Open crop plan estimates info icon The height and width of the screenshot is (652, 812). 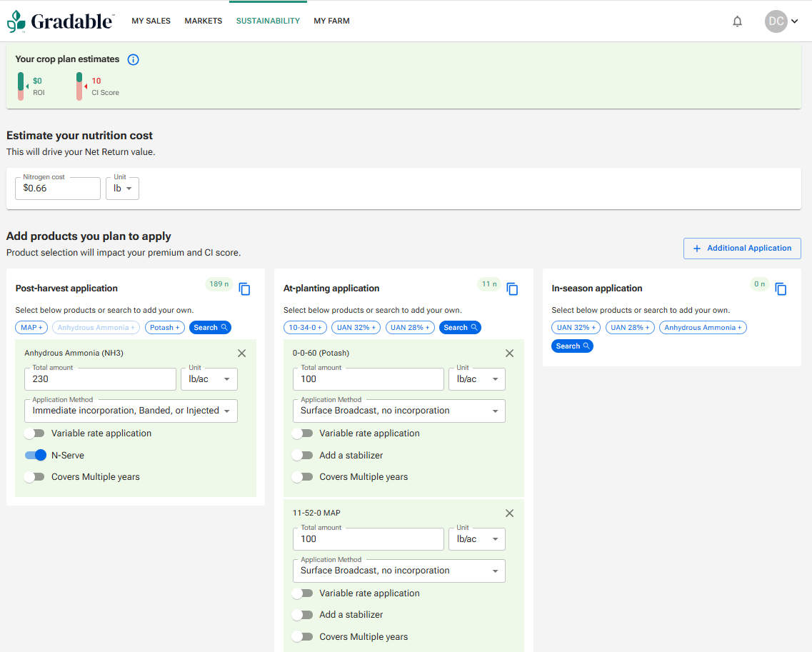[x=133, y=59]
